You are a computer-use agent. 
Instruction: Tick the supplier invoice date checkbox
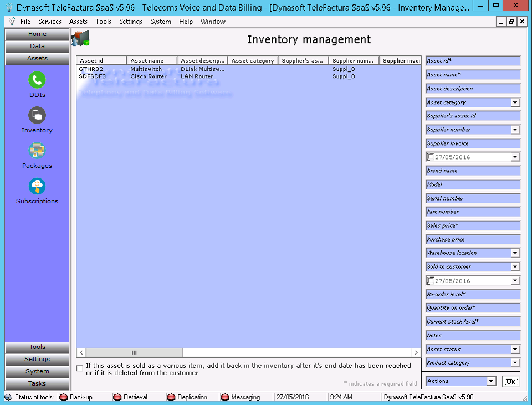[x=431, y=157]
